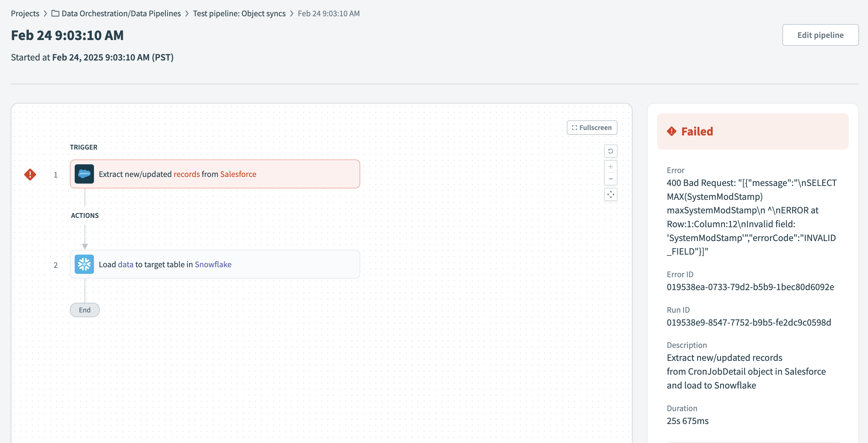
Task: Zoom in using the plus icon
Action: click(610, 167)
